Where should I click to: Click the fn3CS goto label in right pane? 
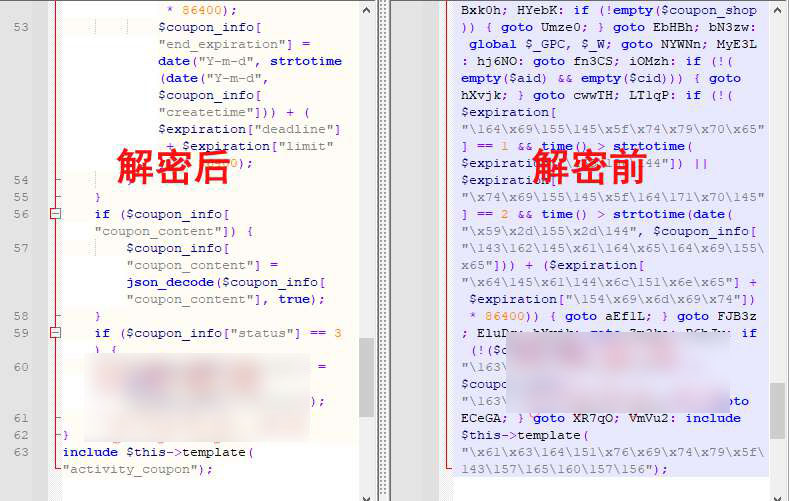point(593,61)
